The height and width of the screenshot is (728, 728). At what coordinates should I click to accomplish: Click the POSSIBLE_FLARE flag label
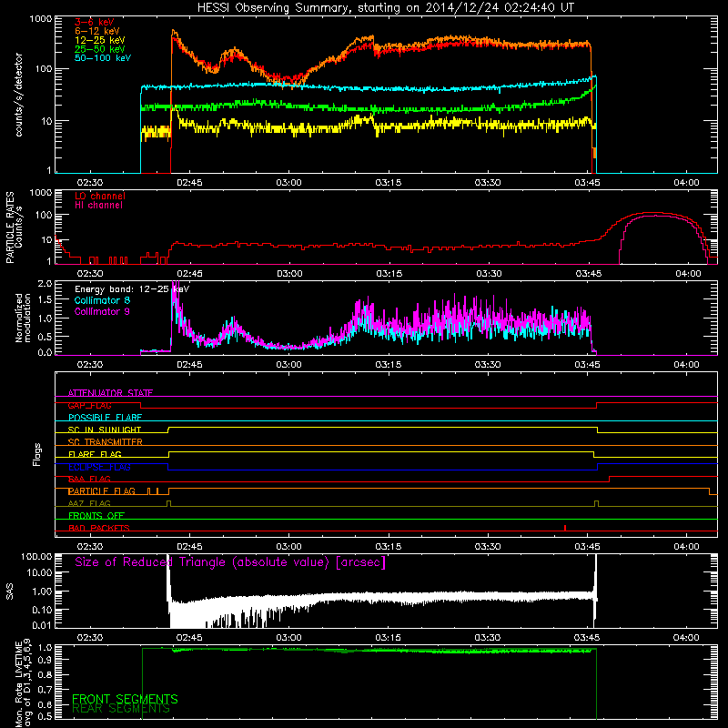click(x=105, y=418)
